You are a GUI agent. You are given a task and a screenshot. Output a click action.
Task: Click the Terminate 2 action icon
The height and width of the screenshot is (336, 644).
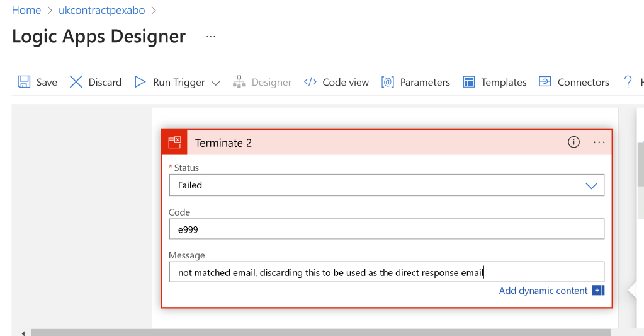(x=174, y=142)
